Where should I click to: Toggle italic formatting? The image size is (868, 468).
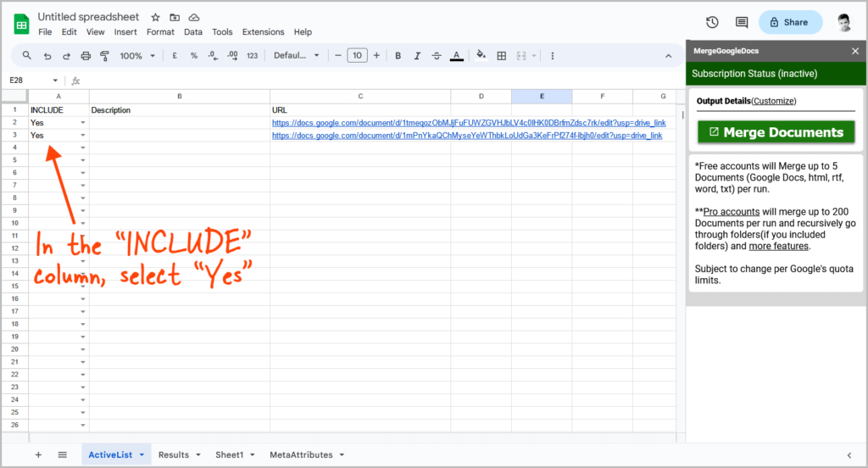tap(417, 56)
